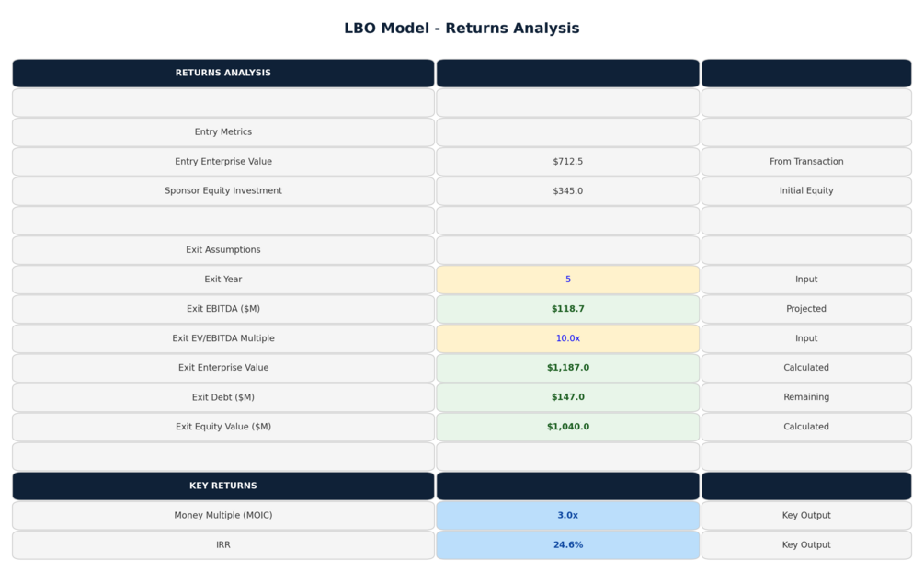
Task: Click the KEY RETURNS section header
Action: pyautogui.click(x=223, y=486)
